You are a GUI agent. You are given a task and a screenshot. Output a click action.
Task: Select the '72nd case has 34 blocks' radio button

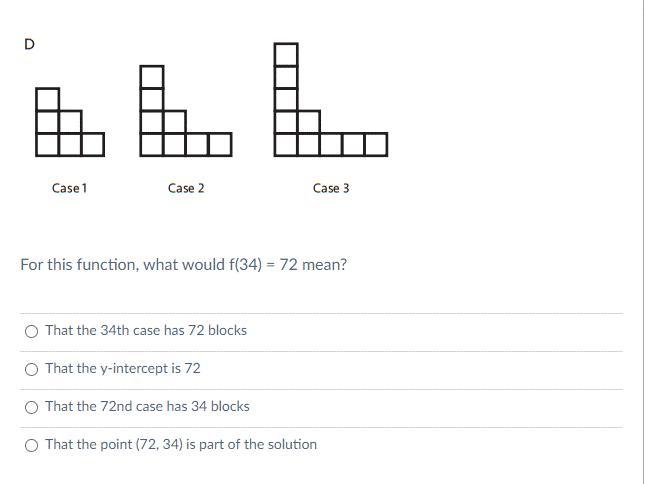[32, 407]
